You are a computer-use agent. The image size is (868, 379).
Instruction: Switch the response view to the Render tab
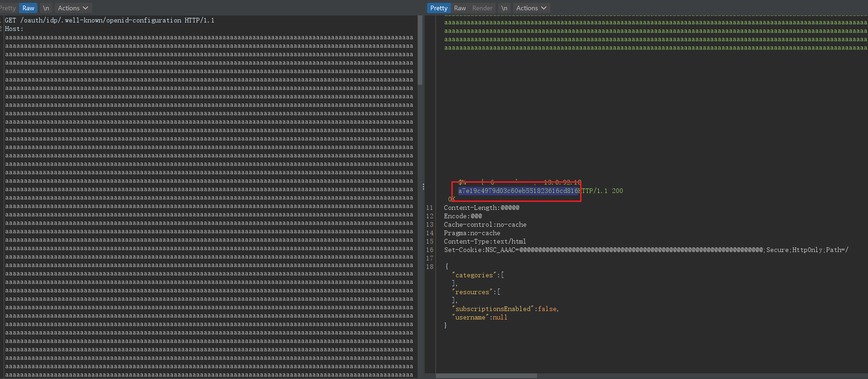tap(482, 8)
